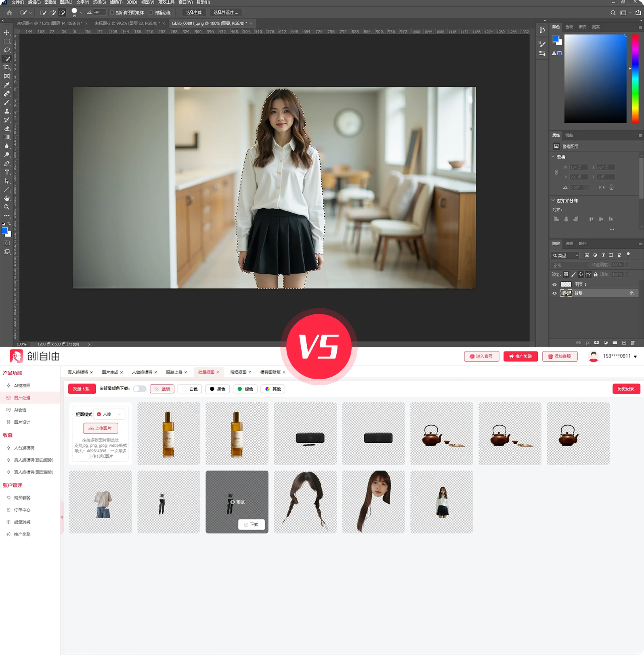Select the Eyedropper tool

(7, 85)
